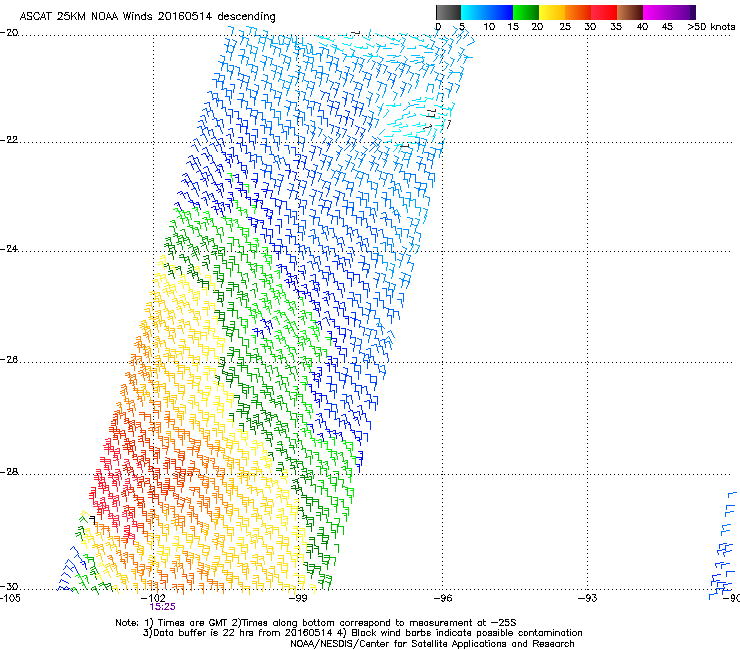Click the purple 15:25 time stamp
The image size is (740, 650).
tap(162, 607)
